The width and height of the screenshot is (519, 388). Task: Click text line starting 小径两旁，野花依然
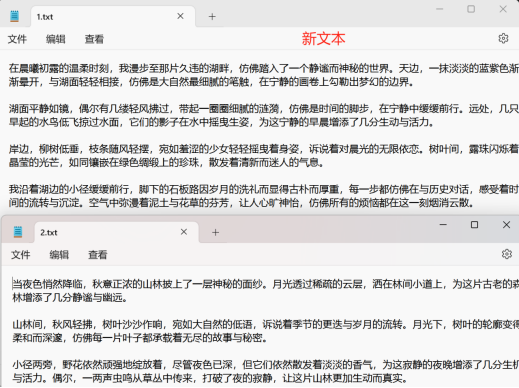(x=266, y=365)
